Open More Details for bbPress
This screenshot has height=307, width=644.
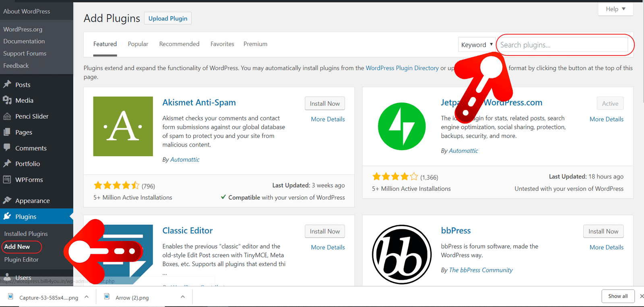(607, 247)
